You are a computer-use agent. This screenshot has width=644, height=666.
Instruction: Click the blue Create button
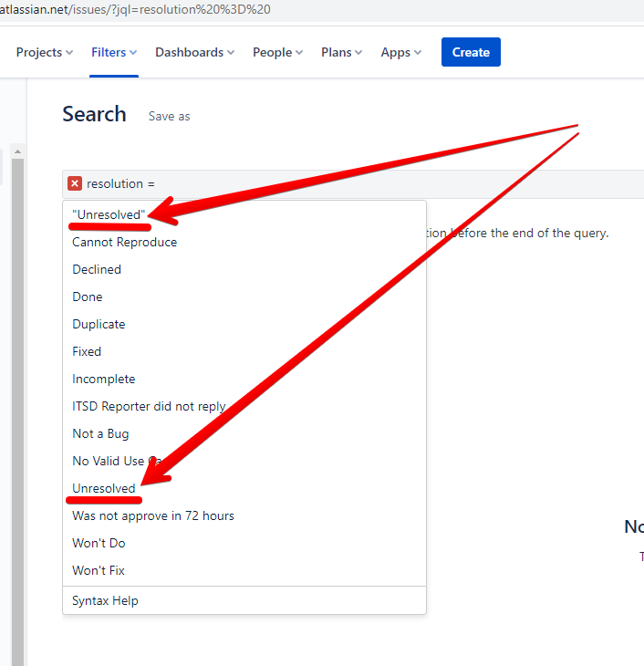(x=471, y=52)
